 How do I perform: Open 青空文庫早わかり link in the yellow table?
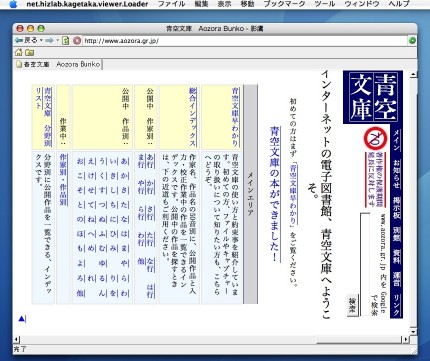point(236,117)
